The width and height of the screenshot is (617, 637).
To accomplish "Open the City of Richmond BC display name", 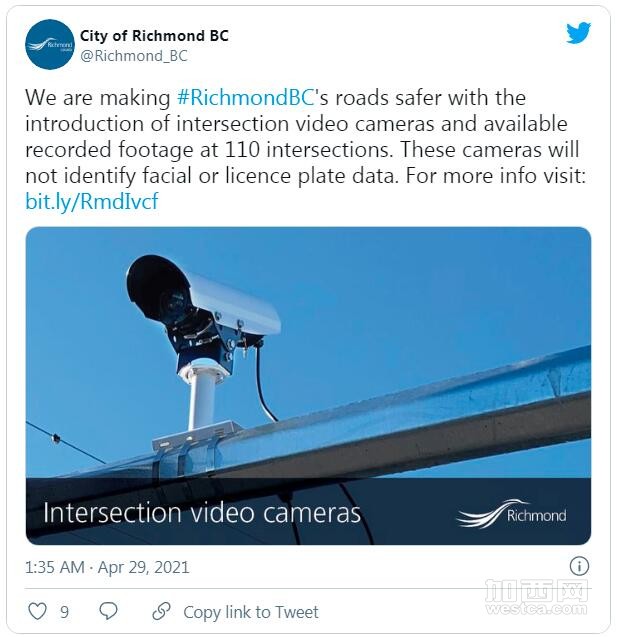I will coord(154,36).
